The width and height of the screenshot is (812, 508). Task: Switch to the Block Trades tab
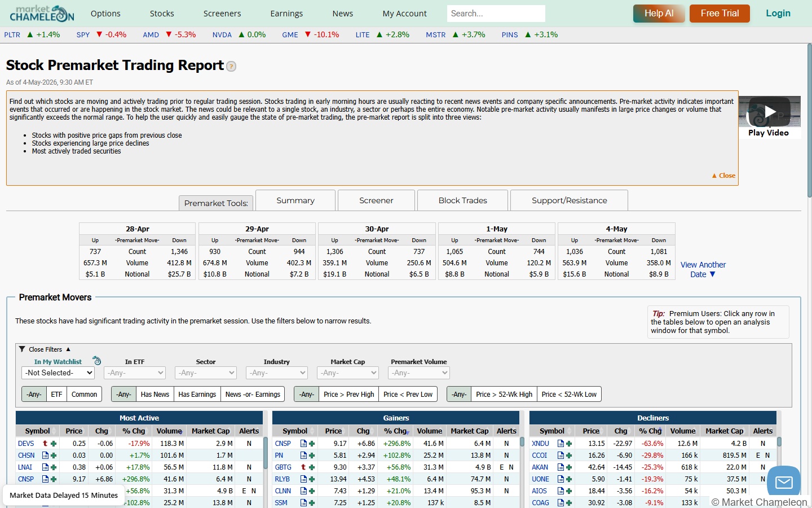click(x=463, y=200)
